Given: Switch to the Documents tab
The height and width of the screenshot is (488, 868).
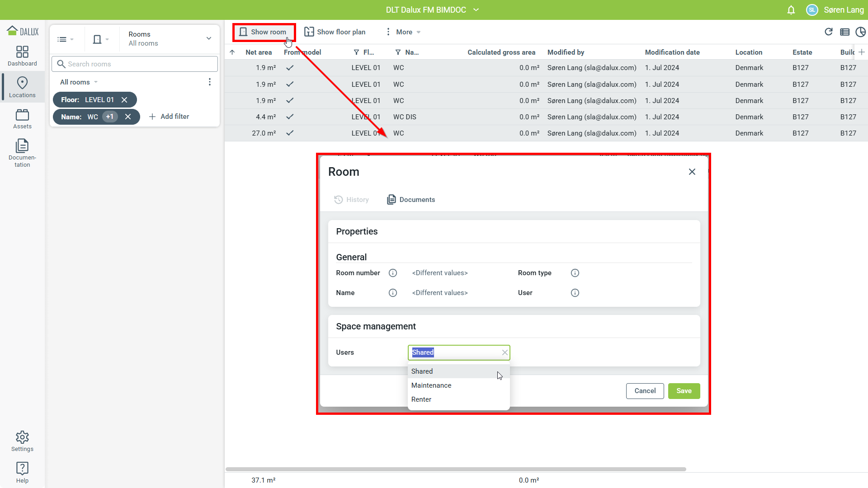Looking at the screenshot, I should coord(411,200).
